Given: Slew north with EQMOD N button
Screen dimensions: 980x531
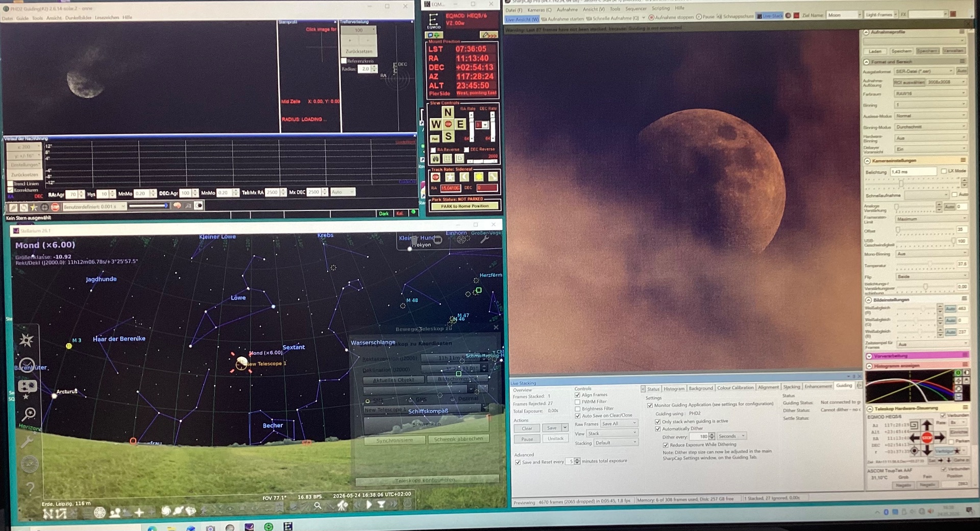Looking at the screenshot, I should (x=448, y=112).
